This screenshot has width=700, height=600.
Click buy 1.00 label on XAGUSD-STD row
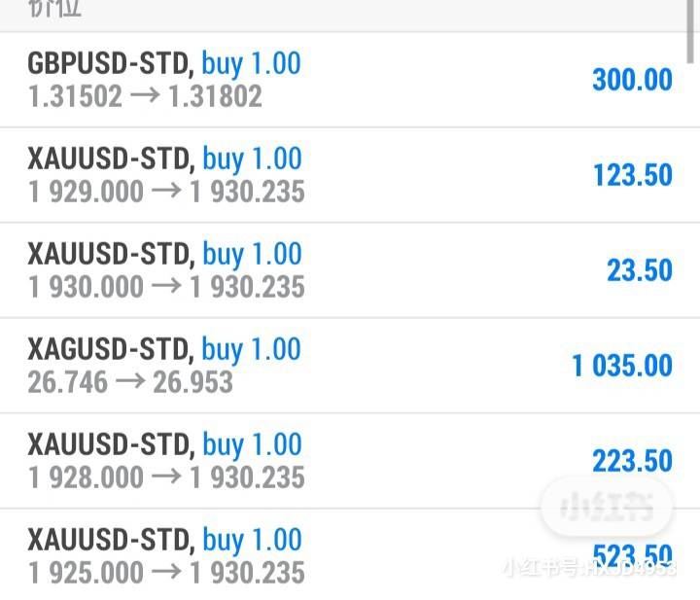pyautogui.click(x=252, y=349)
